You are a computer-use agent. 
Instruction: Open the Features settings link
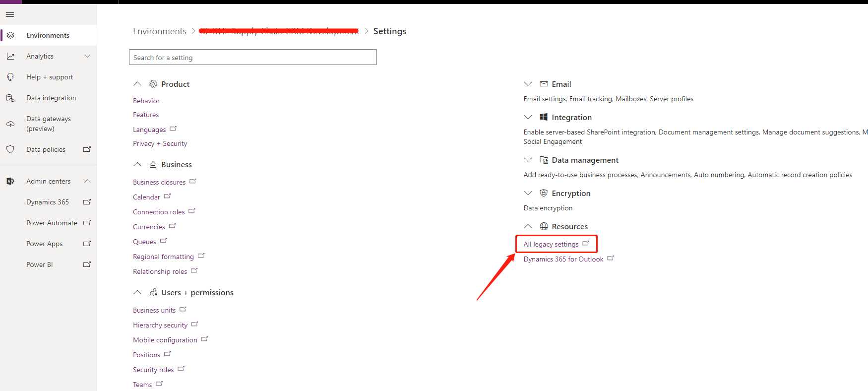146,115
